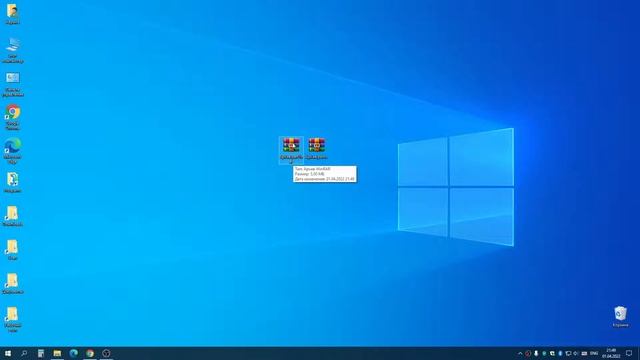Screen dimensions: 640x360
Task: Open the volume speaker tray icon
Action: [576, 353]
